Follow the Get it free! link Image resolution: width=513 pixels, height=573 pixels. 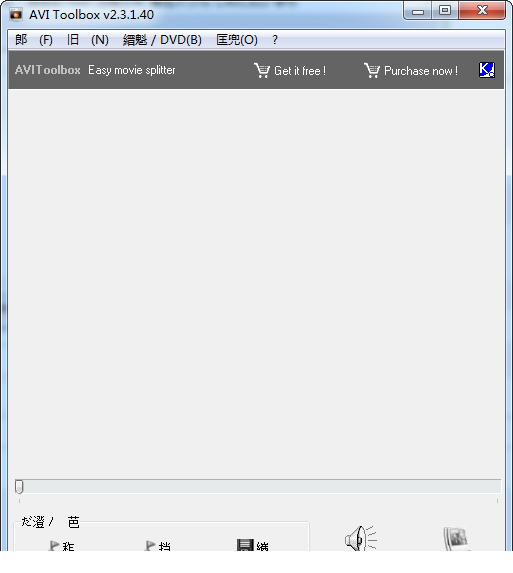point(300,71)
